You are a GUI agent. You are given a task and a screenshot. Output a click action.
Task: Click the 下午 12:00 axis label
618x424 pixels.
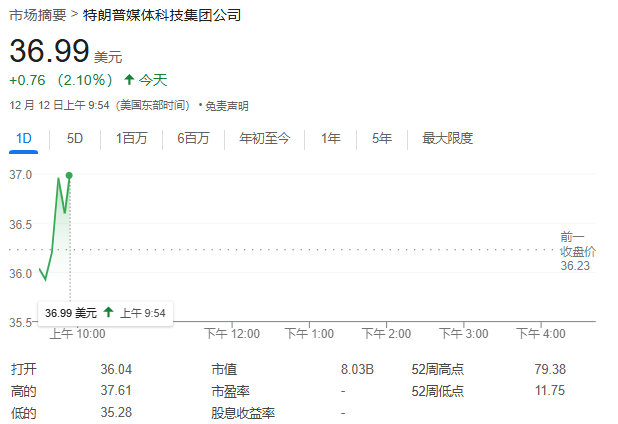[x=232, y=333]
